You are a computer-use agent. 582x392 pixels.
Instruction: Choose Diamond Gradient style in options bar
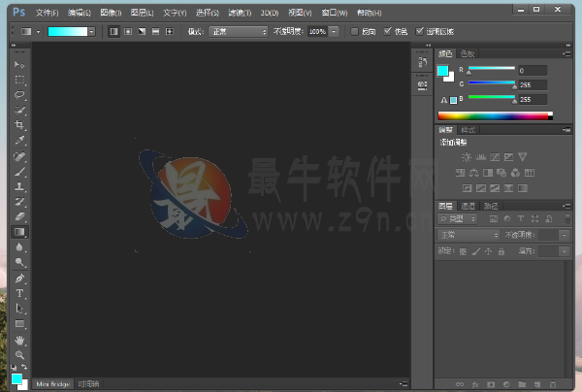click(x=169, y=32)
